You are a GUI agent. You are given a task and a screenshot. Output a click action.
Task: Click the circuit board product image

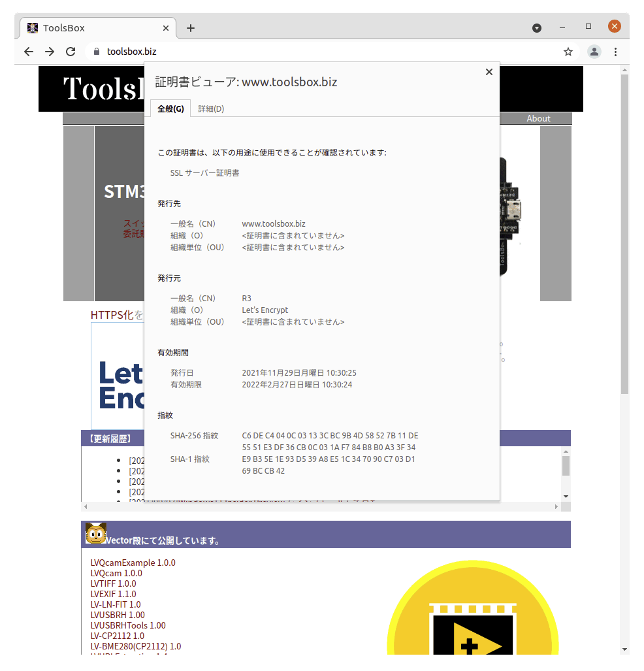tap(510, 216)
